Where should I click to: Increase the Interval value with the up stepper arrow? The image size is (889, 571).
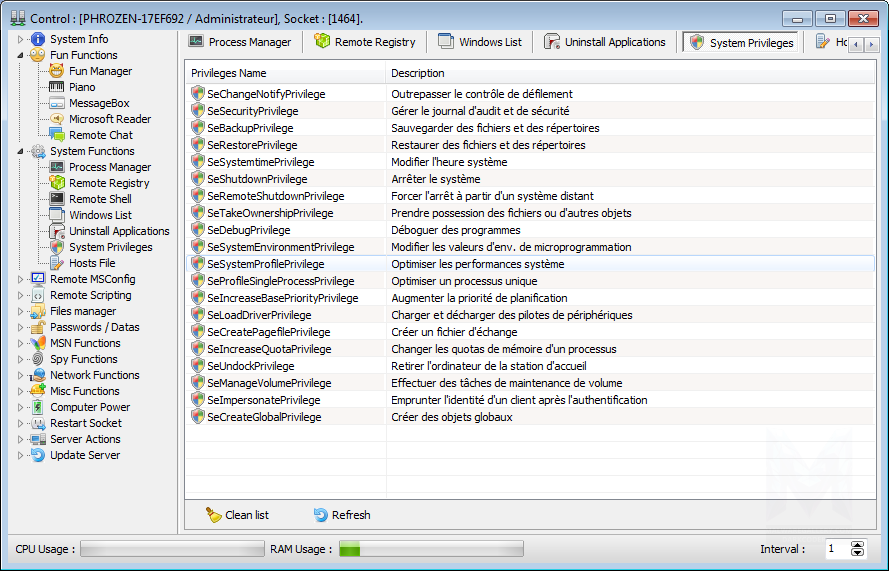point(857,544)
